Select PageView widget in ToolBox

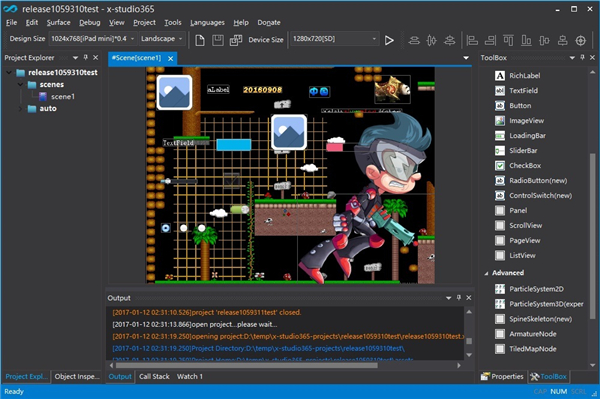point(517,240)
